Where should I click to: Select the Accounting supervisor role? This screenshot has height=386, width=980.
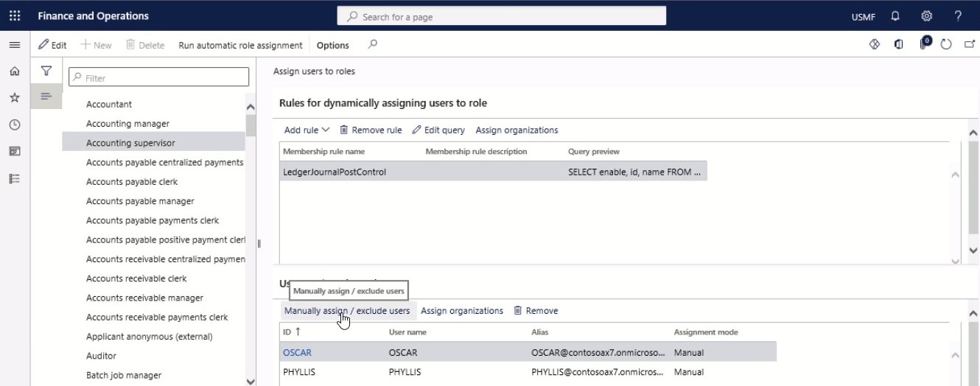pyautogui.click(x=153, y=142)
